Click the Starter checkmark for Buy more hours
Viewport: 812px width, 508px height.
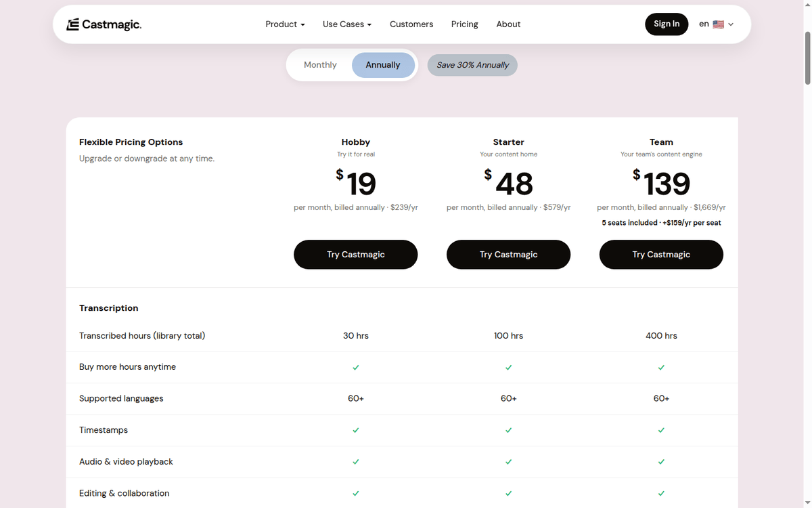pyautogui.click(x=509, y=367)
